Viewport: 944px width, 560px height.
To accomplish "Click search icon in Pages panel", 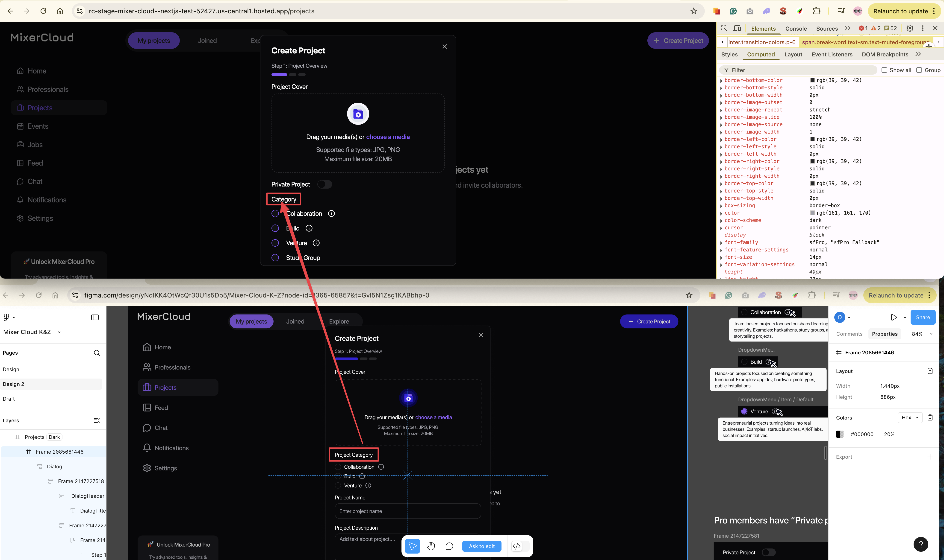I will (x=97, y=353).
